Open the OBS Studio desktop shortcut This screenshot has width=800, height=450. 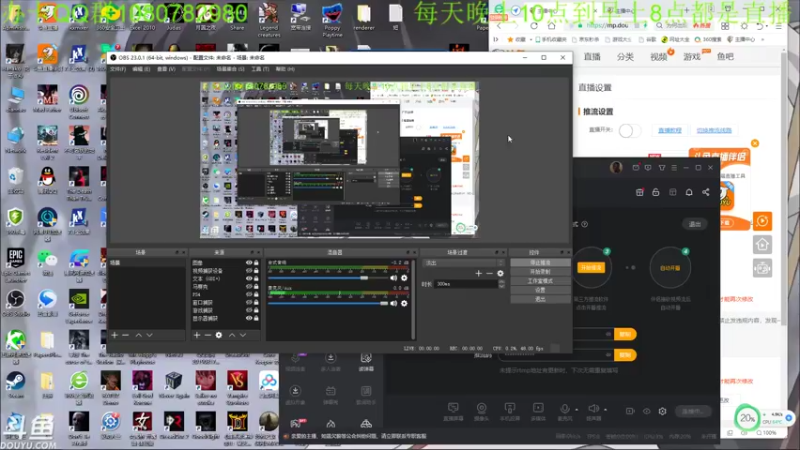[x=15, y=303]
